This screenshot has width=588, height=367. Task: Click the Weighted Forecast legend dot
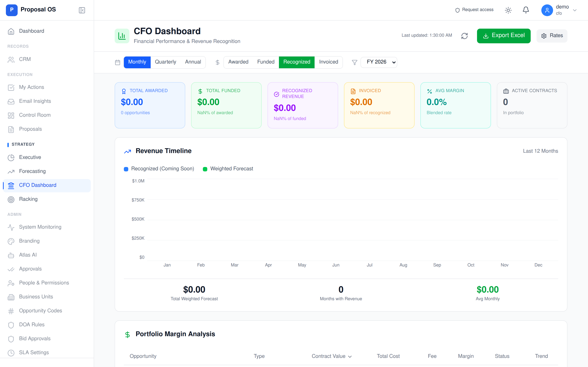pyautogui.click(x=205, y=169)
